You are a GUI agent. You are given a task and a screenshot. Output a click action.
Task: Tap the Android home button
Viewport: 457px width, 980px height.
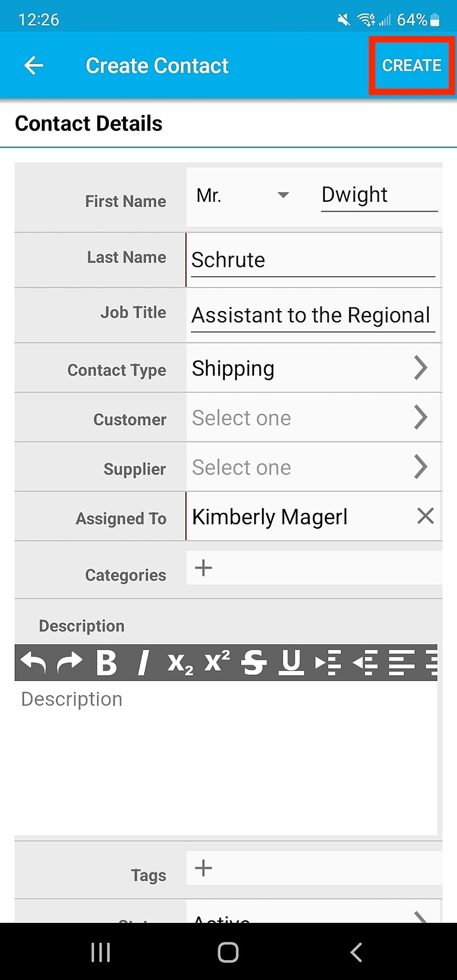[x=228, y=953]
